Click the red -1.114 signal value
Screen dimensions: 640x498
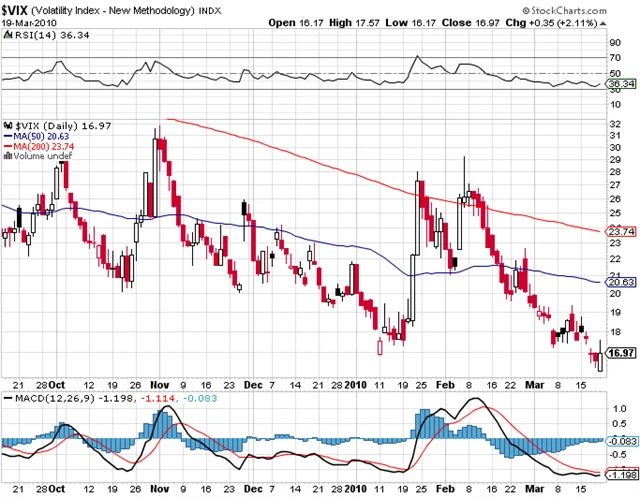[x=158, y=398]
